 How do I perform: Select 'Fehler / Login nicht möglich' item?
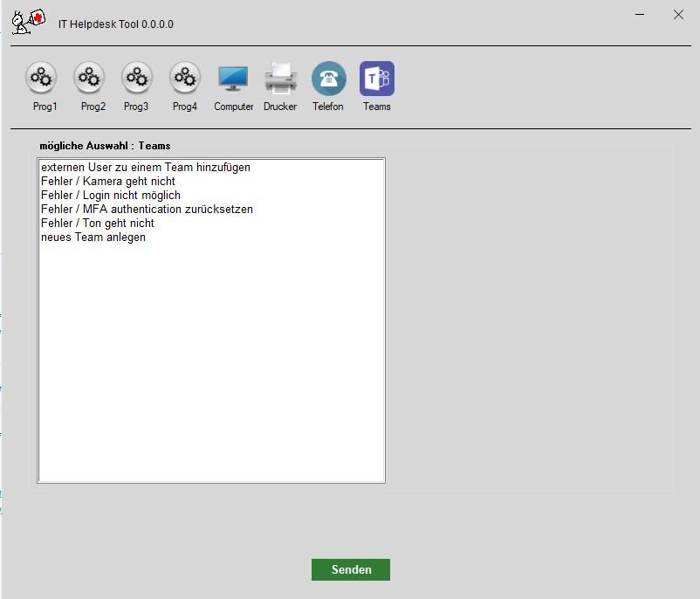111,196
